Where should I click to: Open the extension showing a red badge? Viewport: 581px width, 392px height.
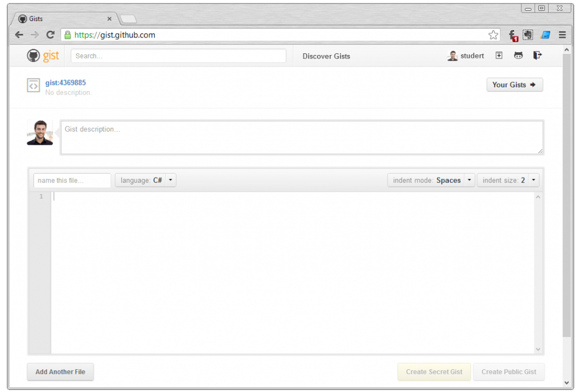[513, 36]
